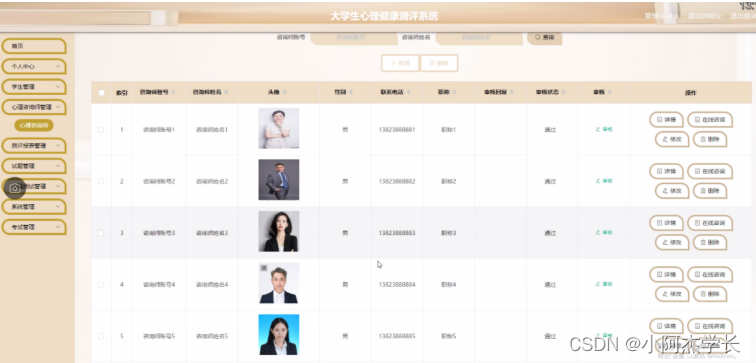Select the 心理咨询师 submenu item
756x363 pixels.
(34, 125)
